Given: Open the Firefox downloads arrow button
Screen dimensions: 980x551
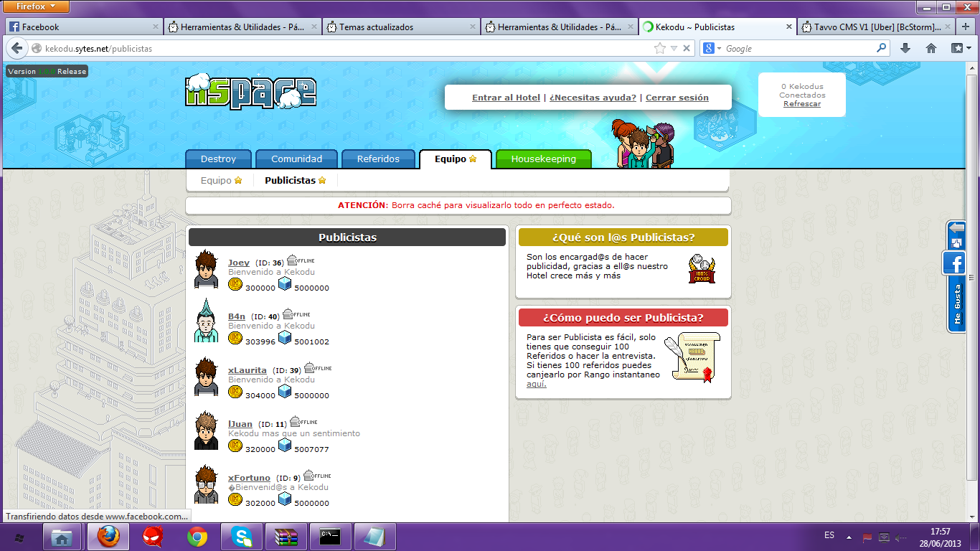Looking at the screenshot, I should [x=905, y=48].
